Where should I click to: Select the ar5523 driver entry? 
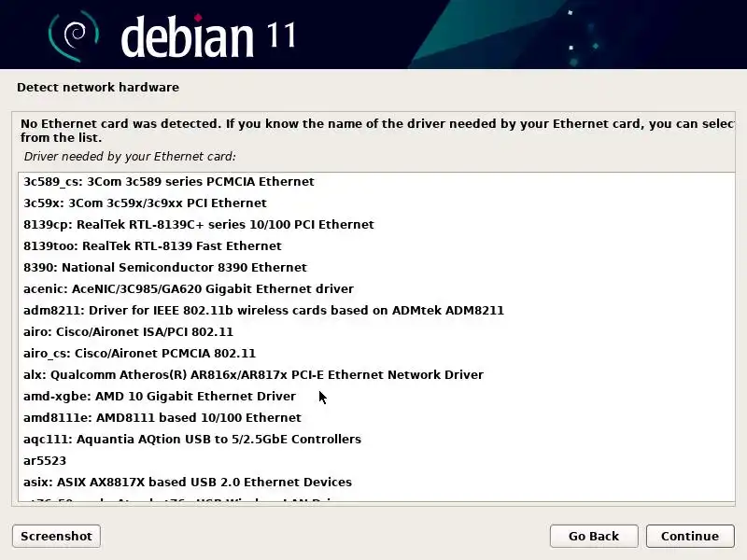click(x=376, y=460)
